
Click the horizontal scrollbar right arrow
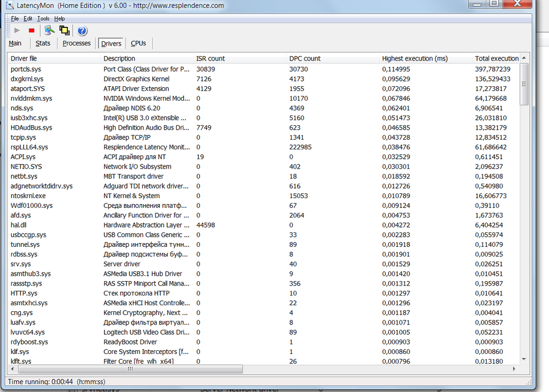click(514, 369)
